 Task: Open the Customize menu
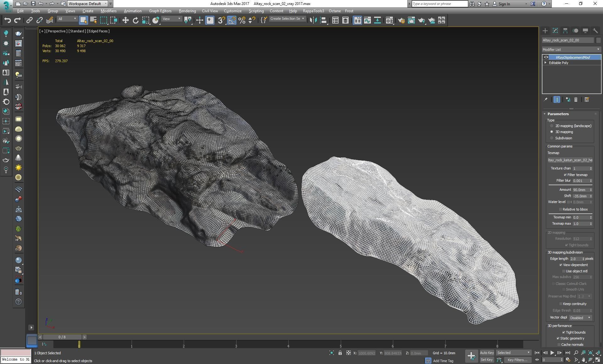tap(233, 11)
